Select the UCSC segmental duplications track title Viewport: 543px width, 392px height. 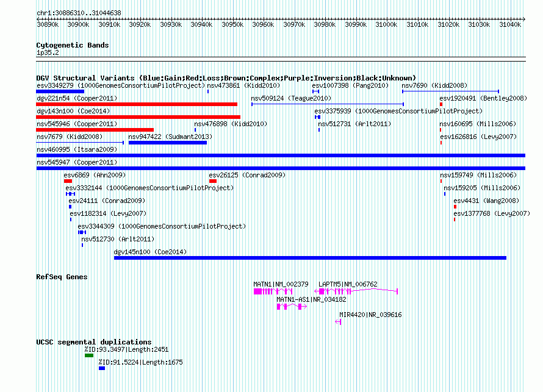94,342
